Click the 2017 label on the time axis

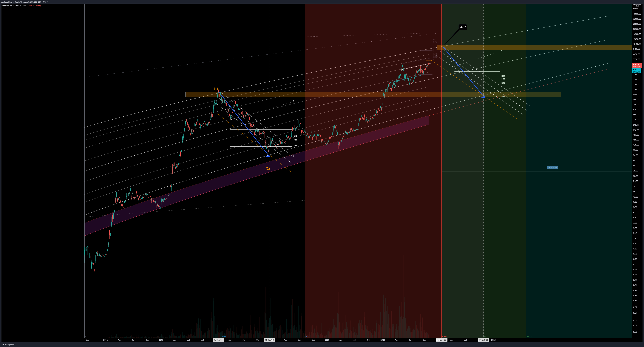click(161, 340)
